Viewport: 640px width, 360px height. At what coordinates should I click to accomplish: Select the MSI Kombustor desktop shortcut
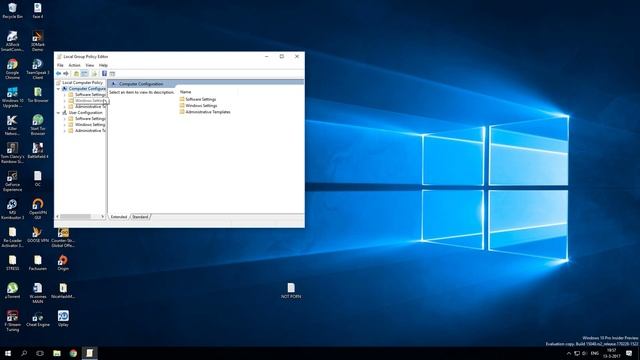(x=12, y=209)
